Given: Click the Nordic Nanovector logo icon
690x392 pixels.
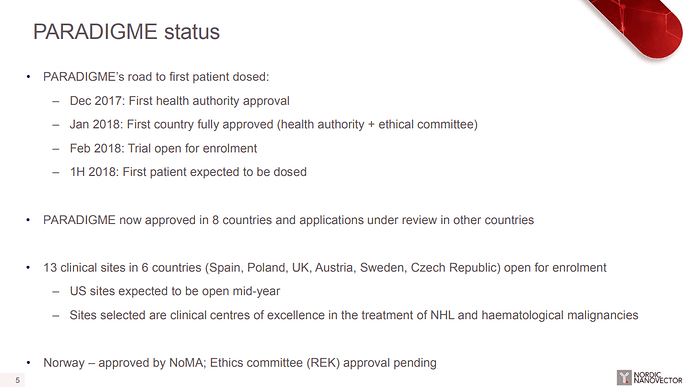Looking at the screenshot, I should click(624, 377).
